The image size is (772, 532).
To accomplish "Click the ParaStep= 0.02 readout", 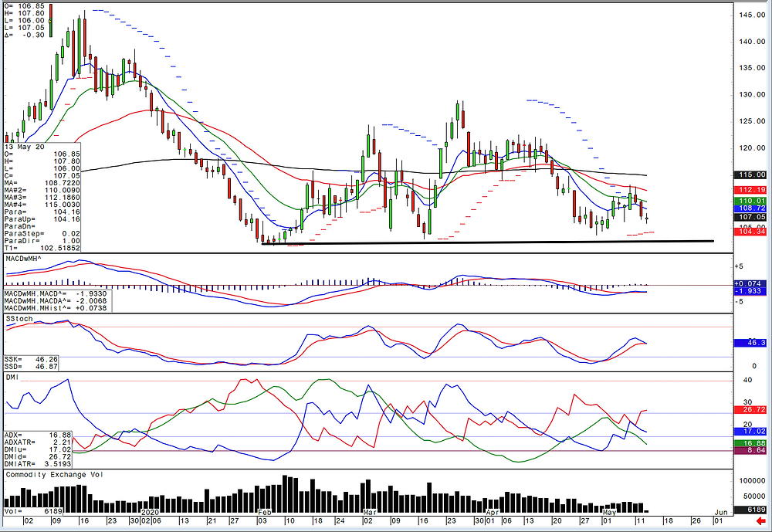I will pyautogui.click(x=42, y=233).
